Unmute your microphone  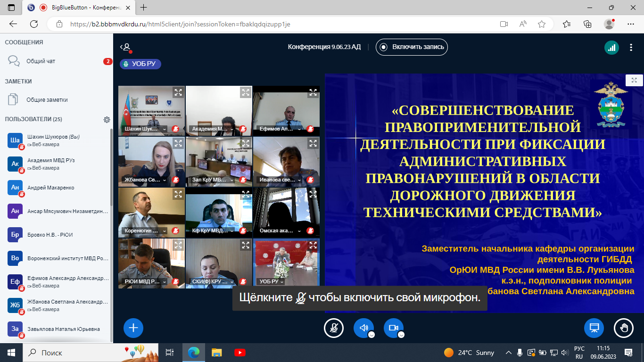(334, 328)
